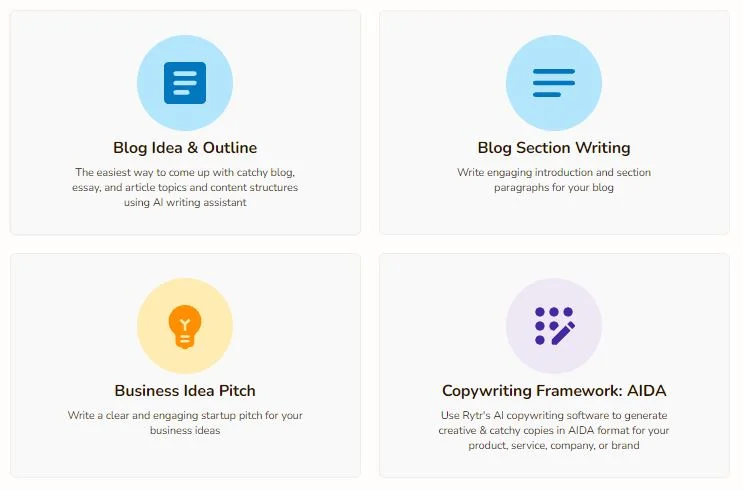Choose the Business Idea Pitch card
The width and height of the screenshot is (743, 490).
(185, 365)
